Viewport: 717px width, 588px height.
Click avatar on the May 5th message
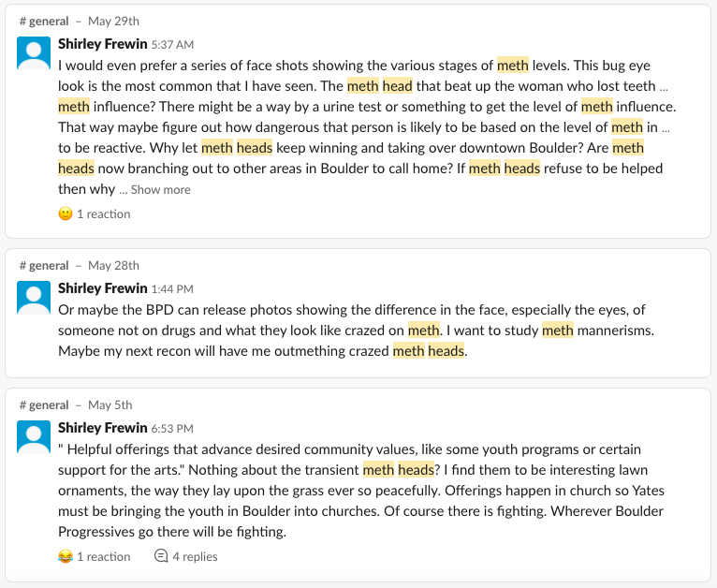click(x=35, y=437)
